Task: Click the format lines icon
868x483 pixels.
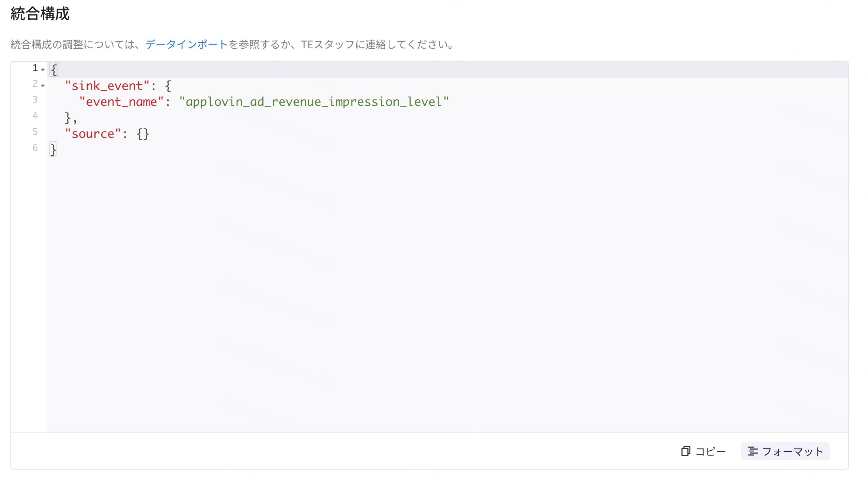Action: coord(753,451)
